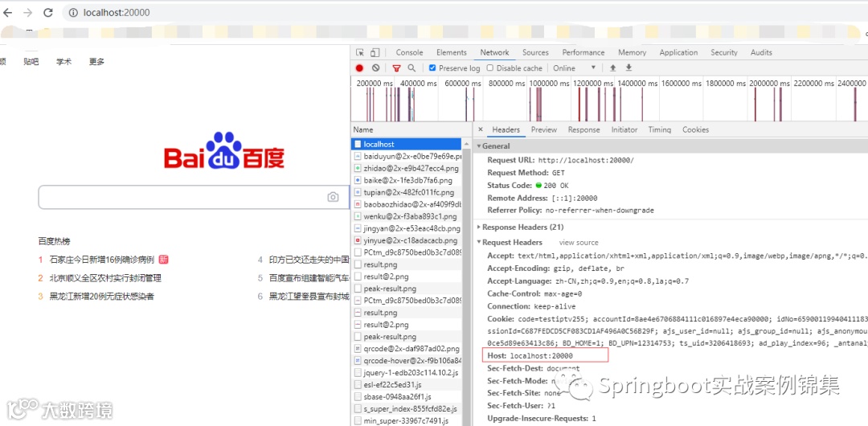Switch to request Timing tab
Screen dimensions: 868x426
tap(660, 129)
